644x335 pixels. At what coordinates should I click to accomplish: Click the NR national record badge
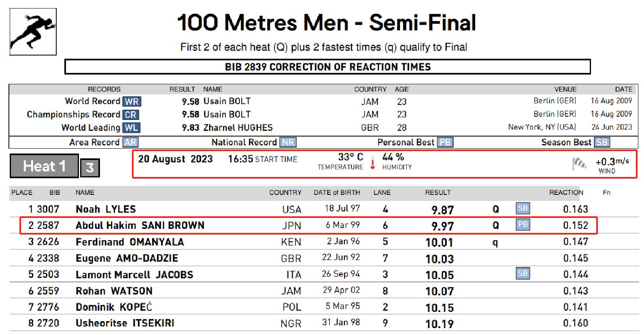click(288, 143)
